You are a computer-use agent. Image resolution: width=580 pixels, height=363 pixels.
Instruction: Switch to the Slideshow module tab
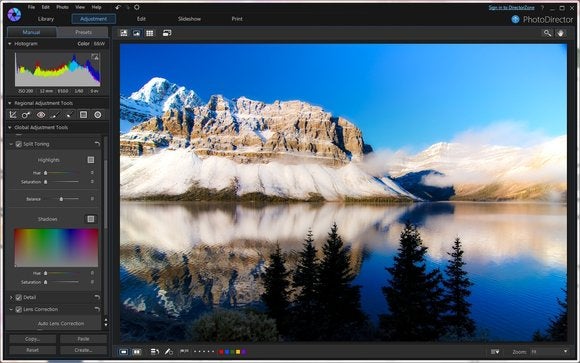[189, 19]
